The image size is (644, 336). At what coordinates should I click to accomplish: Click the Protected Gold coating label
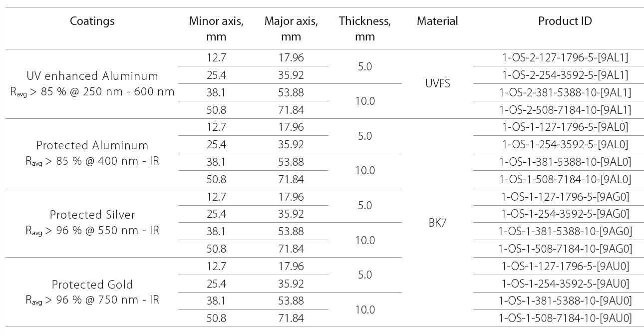tap(92, 285)
